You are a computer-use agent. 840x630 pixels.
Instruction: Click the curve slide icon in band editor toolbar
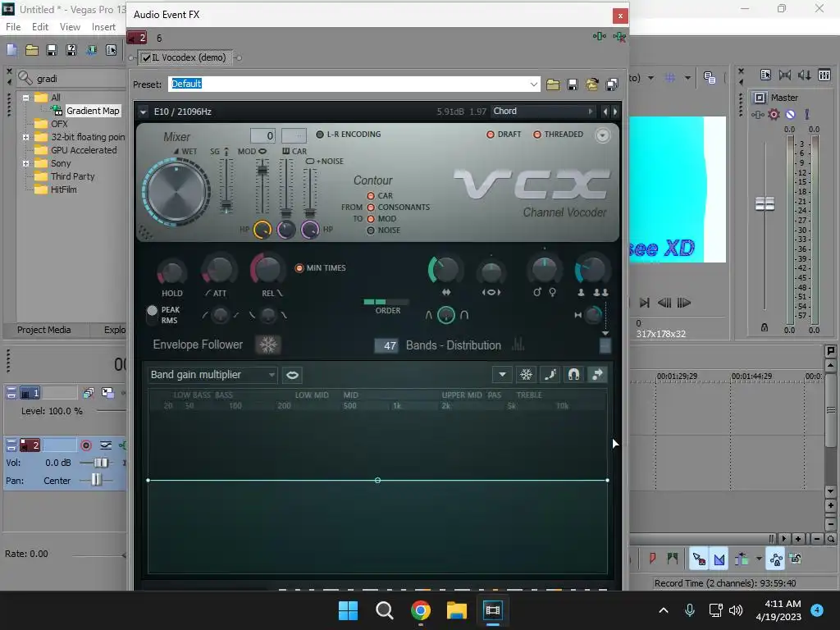point(550,374)
